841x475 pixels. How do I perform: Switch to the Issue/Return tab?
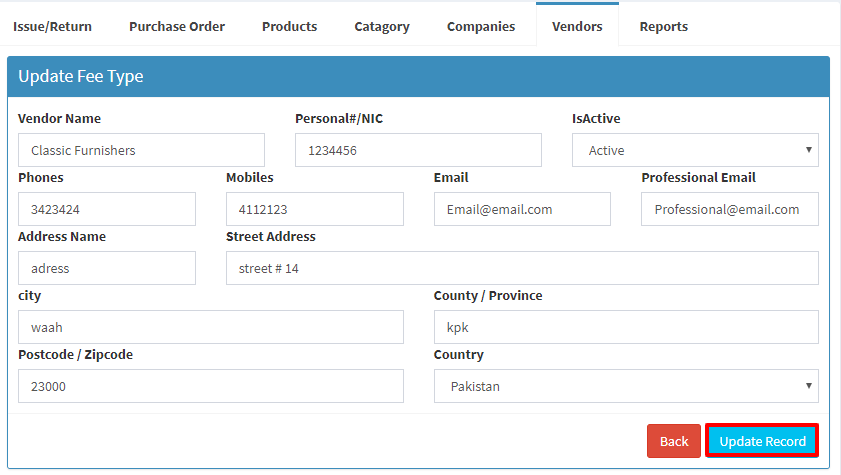tap(53, 26)
